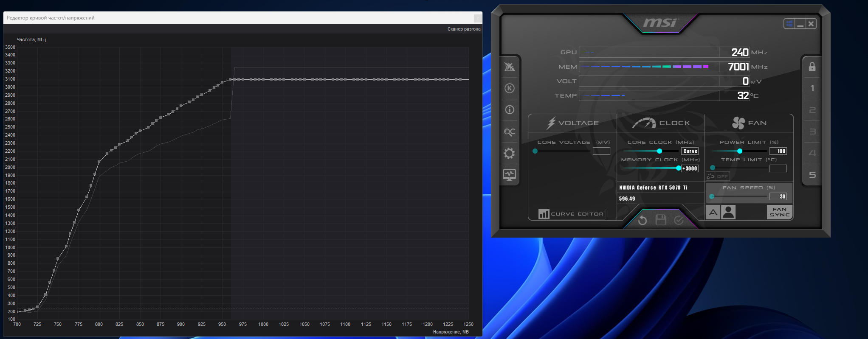Toggle automatic fan control with the A button

pos(713,212)
